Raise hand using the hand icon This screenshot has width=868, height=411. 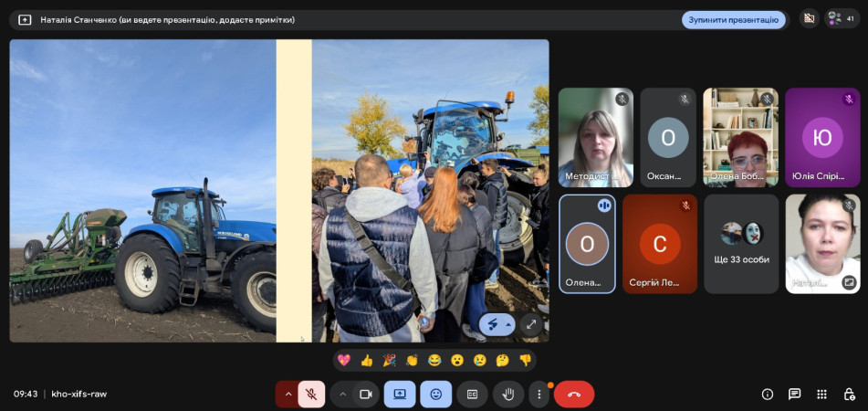[508, 395]
